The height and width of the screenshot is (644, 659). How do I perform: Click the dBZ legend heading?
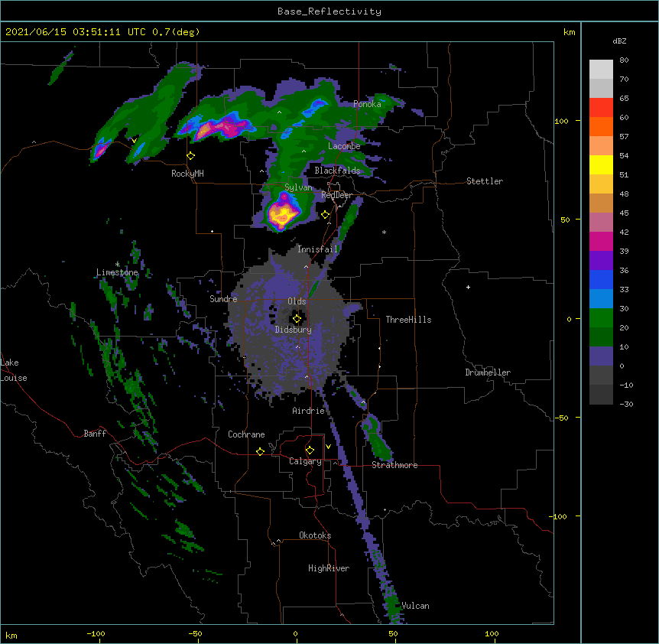619,41
